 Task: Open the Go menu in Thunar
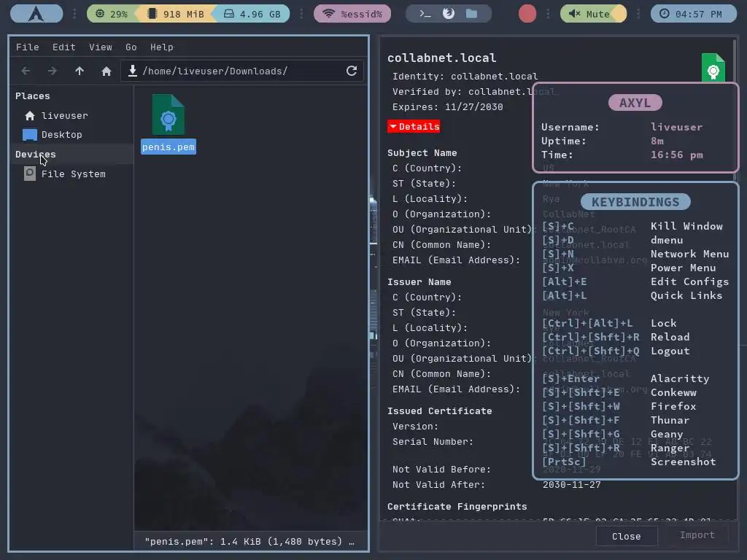click(131, 47)
